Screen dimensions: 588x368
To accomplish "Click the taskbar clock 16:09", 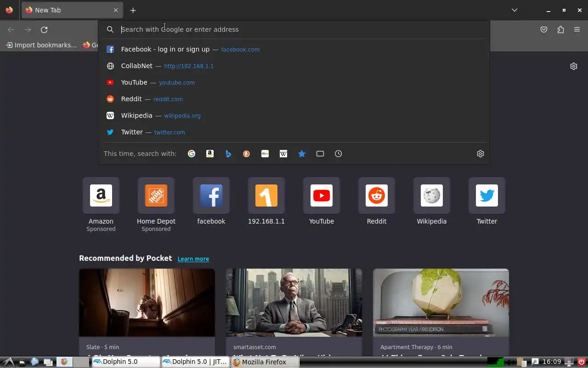I will pos(552,362).
